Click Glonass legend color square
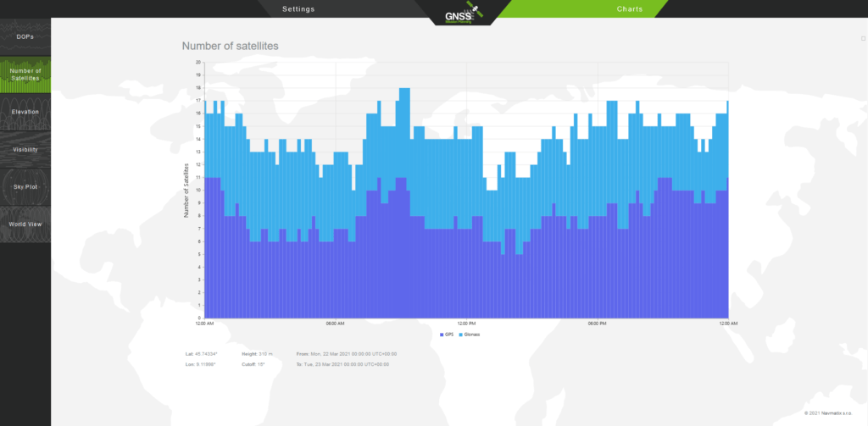868x426 pixels. click(x=460, y=335)
